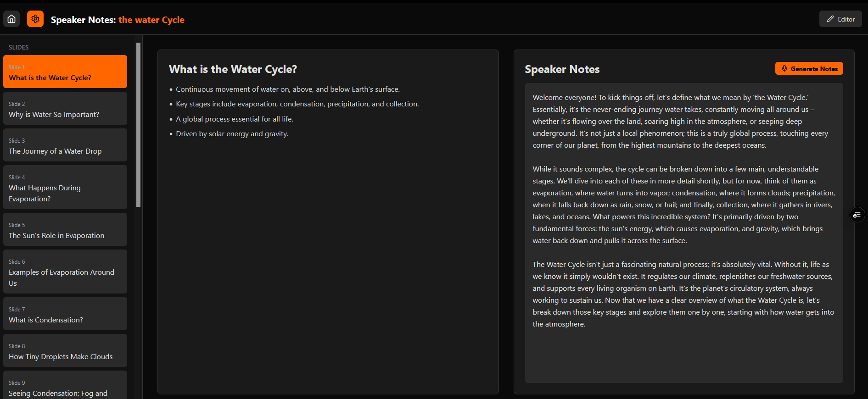Click the slides panel scrollbar handle
Image resolution: width=868 pixels, height=399 pixels.
[x=138, y=125]
